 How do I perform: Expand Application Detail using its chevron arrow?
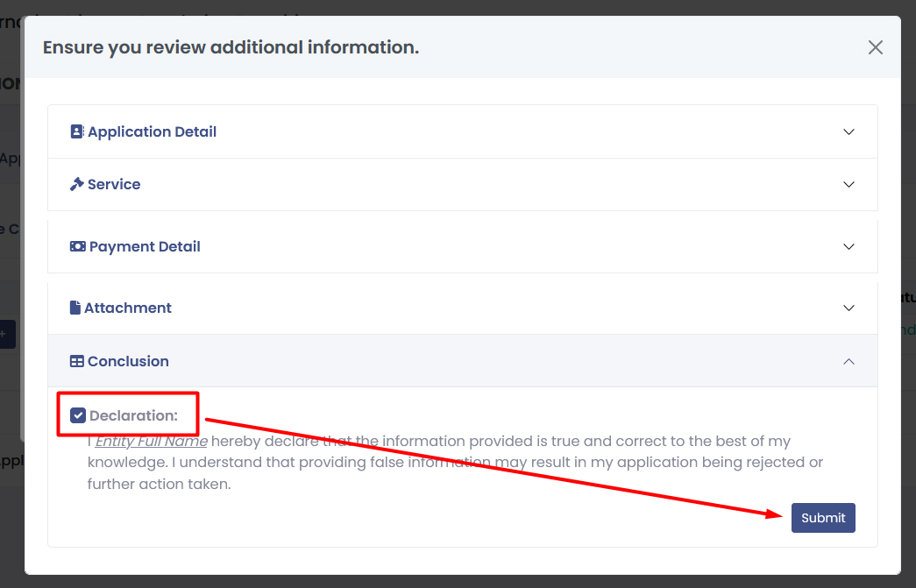pyautogui.click(x=848, y=131)
